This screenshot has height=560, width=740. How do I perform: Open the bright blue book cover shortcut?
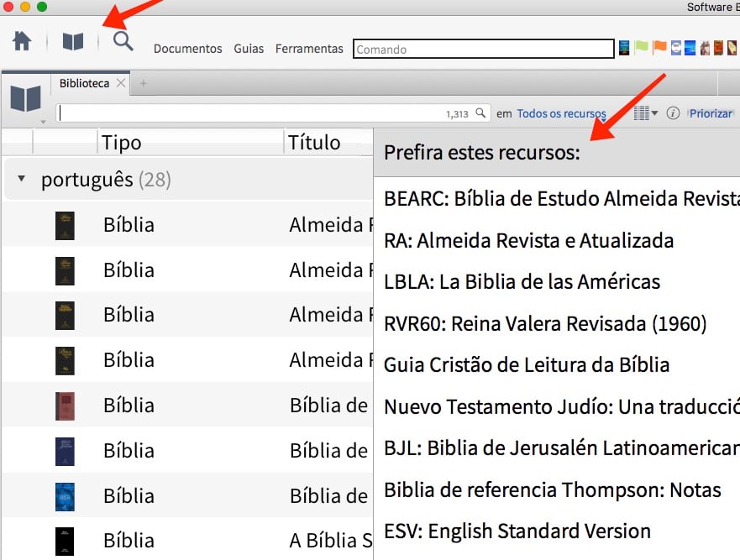(x=690, y=48)
